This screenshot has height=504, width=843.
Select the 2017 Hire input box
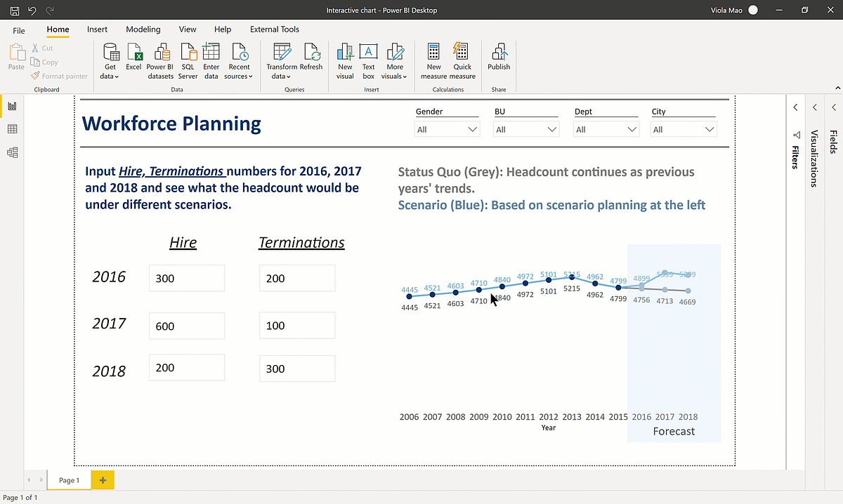[186, 326]
